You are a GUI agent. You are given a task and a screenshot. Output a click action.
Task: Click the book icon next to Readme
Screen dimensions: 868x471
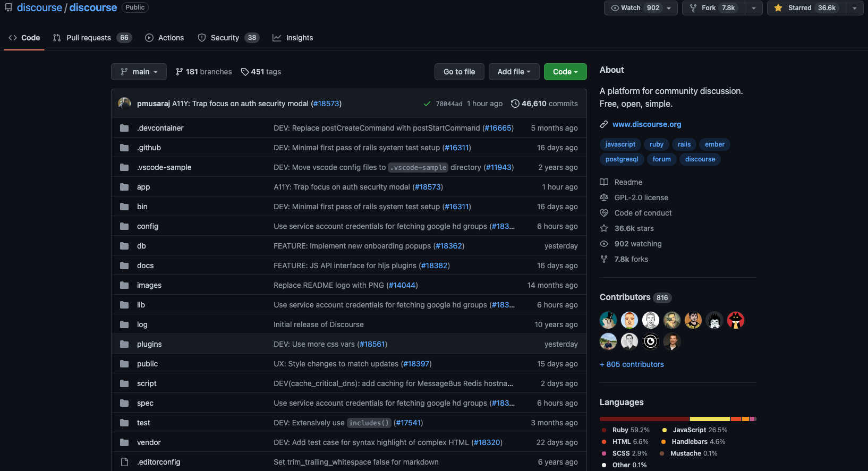pos(604,182)
